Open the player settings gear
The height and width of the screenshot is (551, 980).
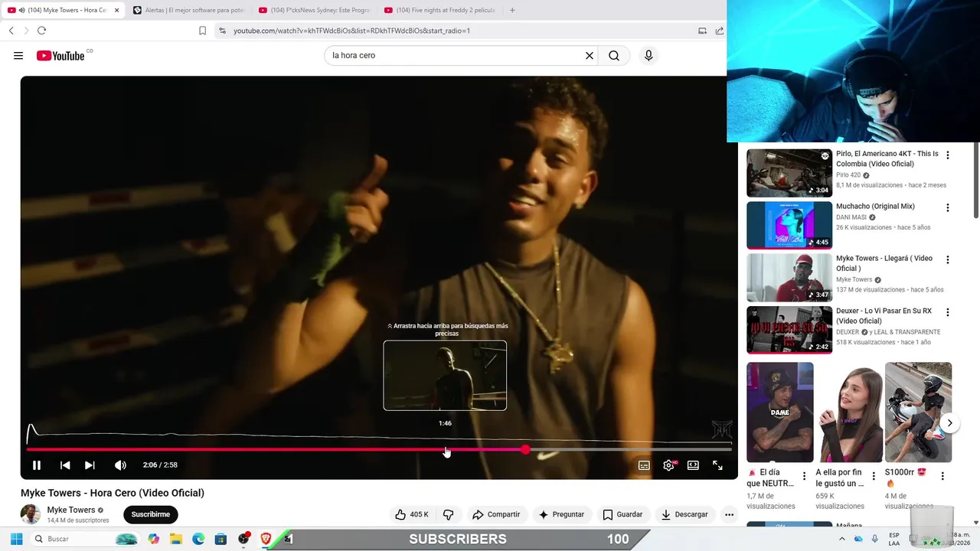tap(669, 465)
